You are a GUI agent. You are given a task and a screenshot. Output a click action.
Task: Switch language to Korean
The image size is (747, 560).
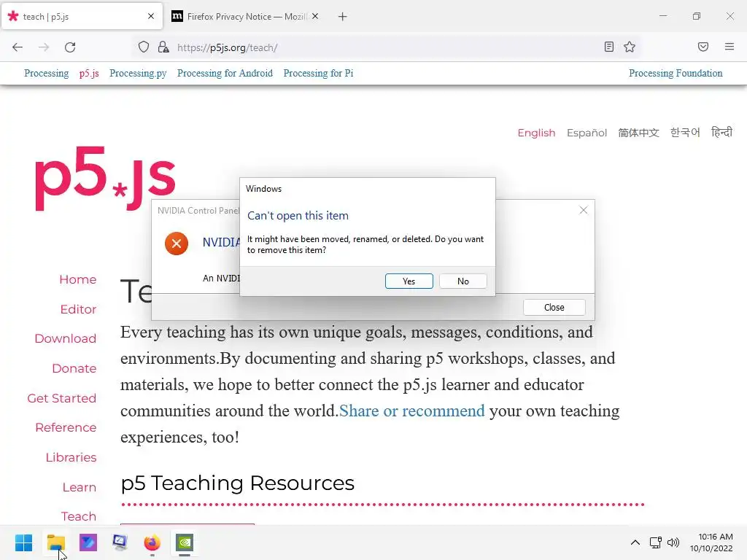(x=685, y=133)
